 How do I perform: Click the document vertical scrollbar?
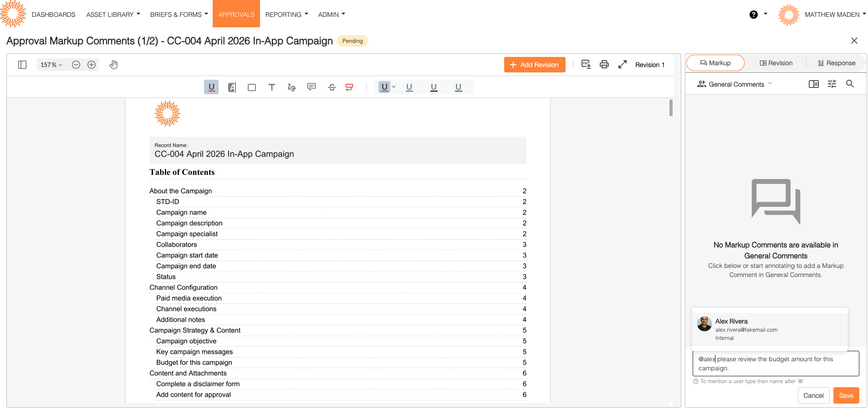[671, 108]
